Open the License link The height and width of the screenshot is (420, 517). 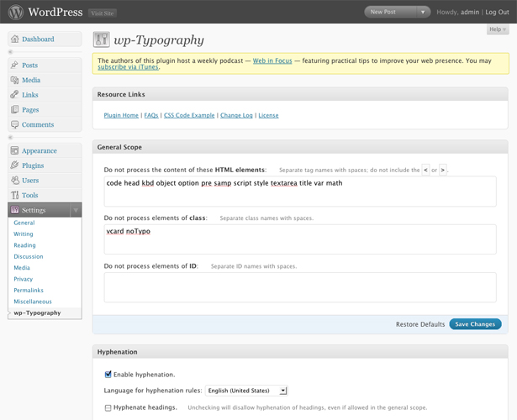(268, 115)
